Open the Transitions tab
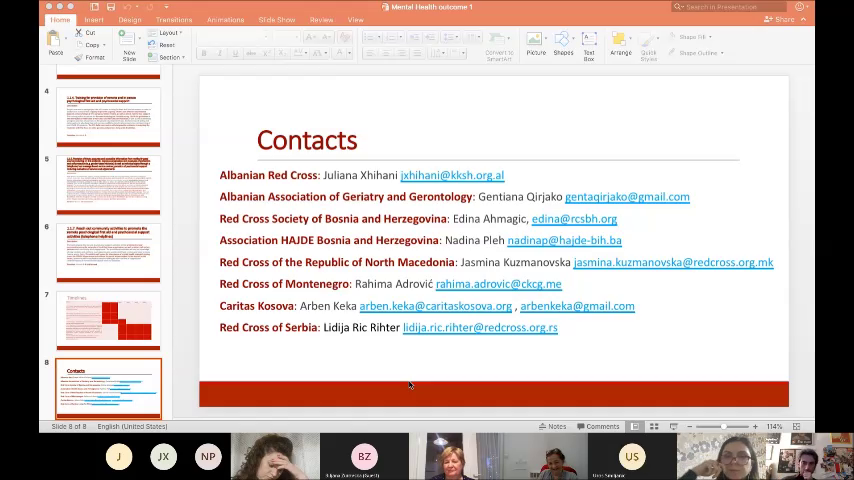This screenshot has width=854, height=480. (174, 20)
